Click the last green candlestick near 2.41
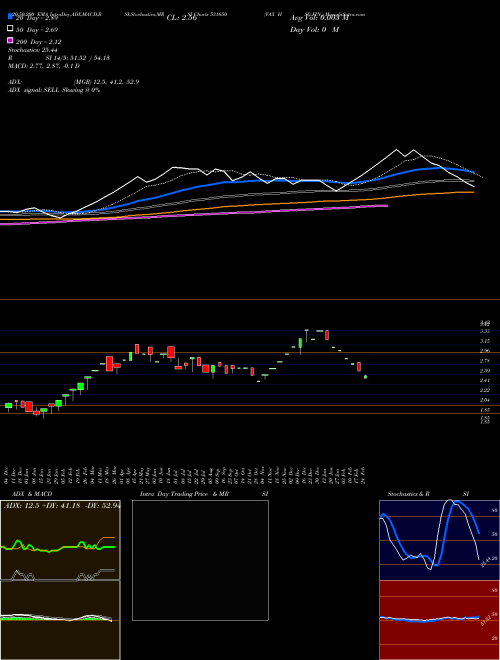 click(365, 377)
